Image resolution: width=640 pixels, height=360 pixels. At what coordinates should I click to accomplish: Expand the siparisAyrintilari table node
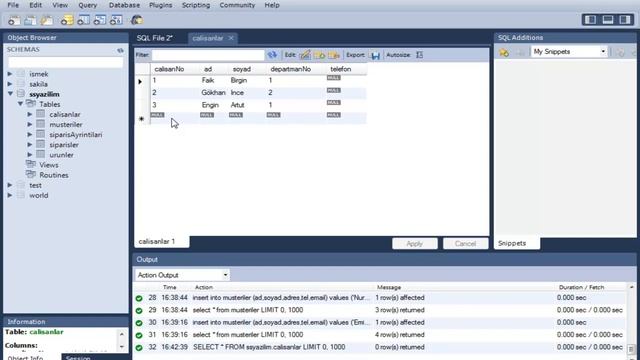point(30,134)
